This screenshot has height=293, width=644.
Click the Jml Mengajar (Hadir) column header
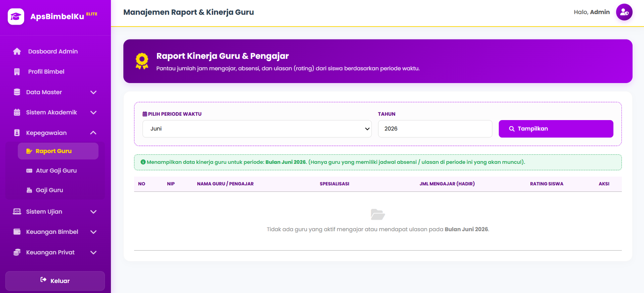coord(447,184)
